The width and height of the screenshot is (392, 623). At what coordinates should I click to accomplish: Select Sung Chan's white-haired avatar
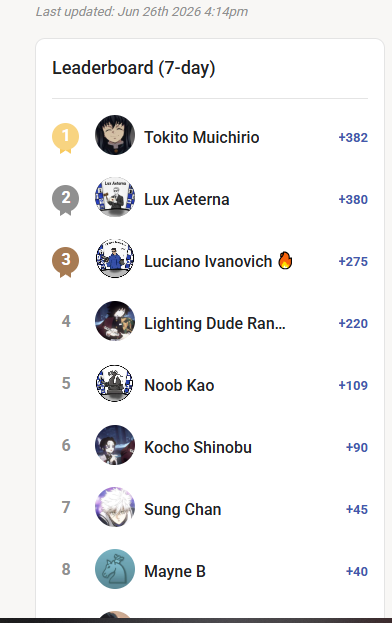(x=115, y=507)
